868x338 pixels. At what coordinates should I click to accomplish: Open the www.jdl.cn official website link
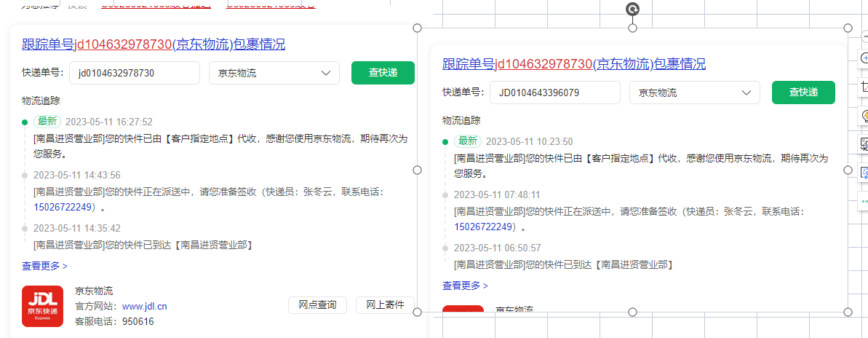[x=145, y=306]
